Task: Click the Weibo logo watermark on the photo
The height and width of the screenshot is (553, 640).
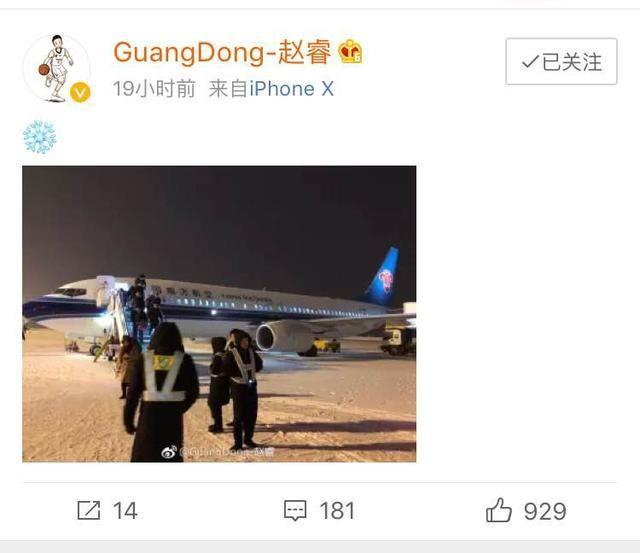Action: pyautogui.click(x=169, y=452)
